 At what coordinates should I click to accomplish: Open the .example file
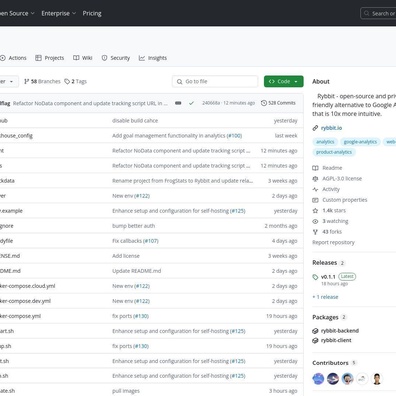(x=11, y=211)
